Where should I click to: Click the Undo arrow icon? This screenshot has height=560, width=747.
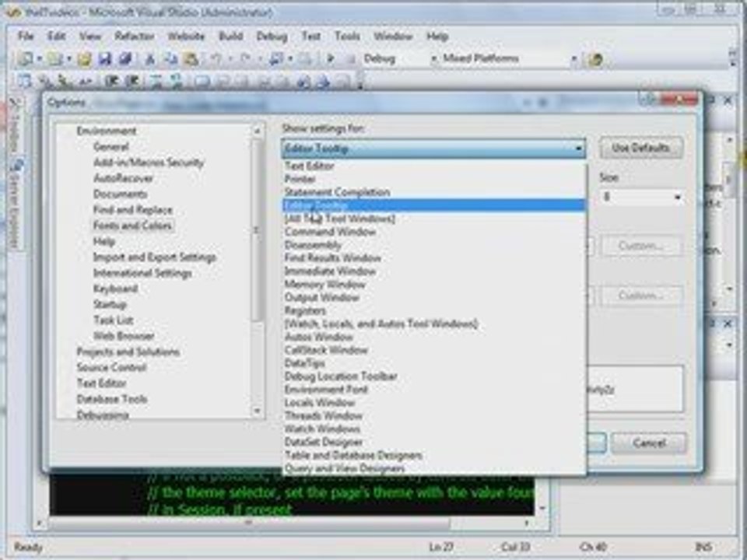click(216, 58)
